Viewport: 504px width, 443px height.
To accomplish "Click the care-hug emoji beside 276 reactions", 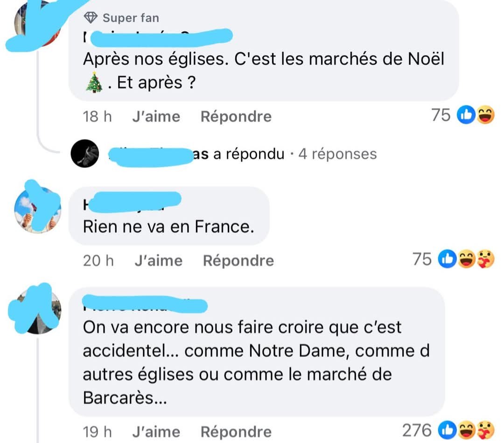I will (x=485, y=430).
